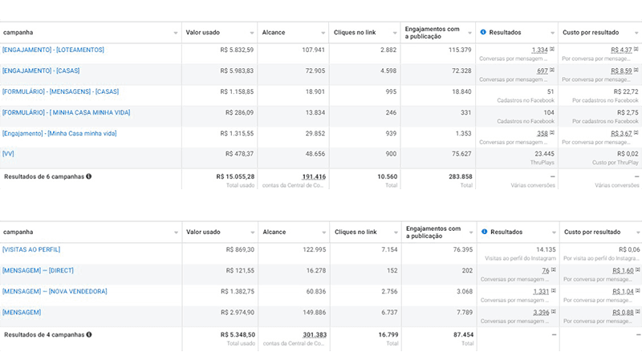The height and width of the screenshot is (364, 642).
Task: Click footnote marker next to R$ 1,60 cost
Action: [x=635, y=270]
